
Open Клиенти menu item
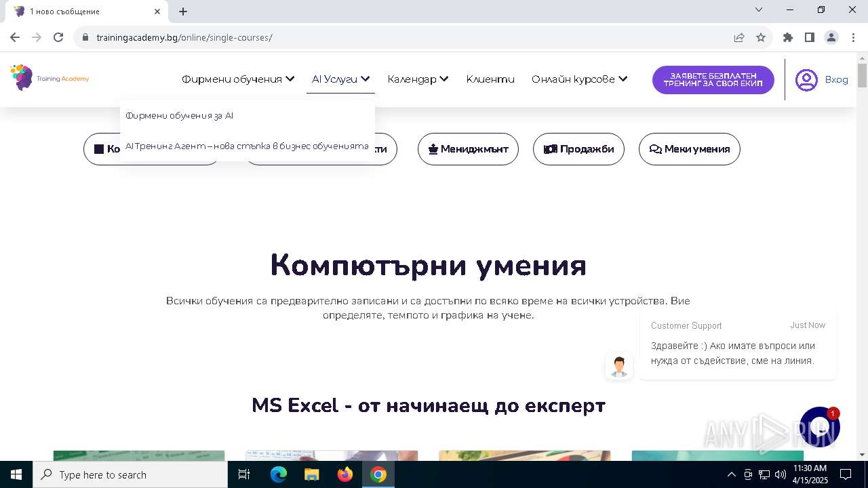pyautogui.click(x=490, y=79)
